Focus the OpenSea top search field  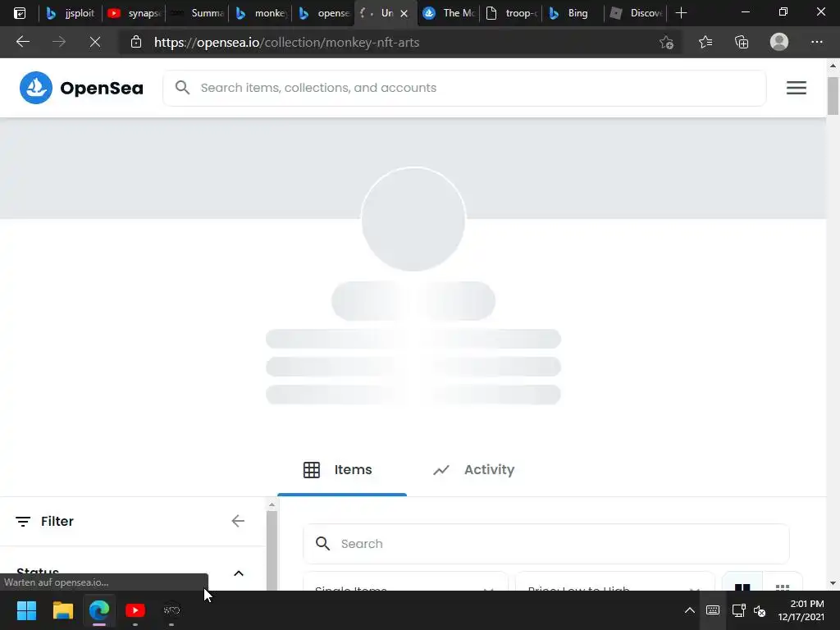pyautogui.click(x=464, y=88)
